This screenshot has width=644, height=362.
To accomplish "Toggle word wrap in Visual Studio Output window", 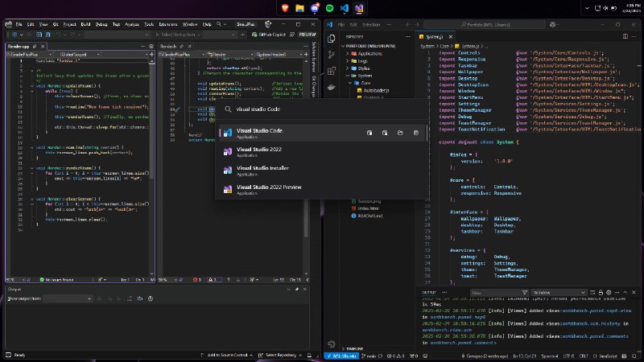I will click(x=139, y=298).
